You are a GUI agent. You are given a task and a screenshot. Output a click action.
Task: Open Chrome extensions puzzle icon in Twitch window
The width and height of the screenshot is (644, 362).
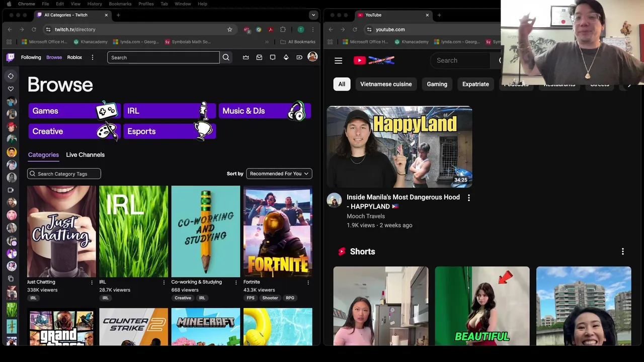[283, 30]
